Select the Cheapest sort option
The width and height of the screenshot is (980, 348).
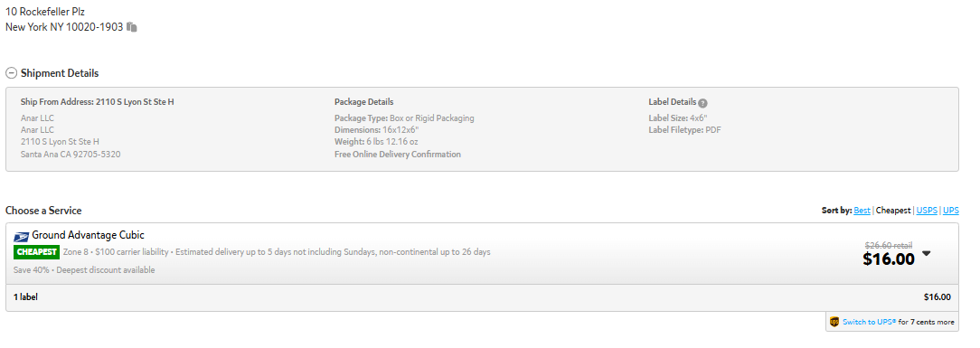click(893, 211)
